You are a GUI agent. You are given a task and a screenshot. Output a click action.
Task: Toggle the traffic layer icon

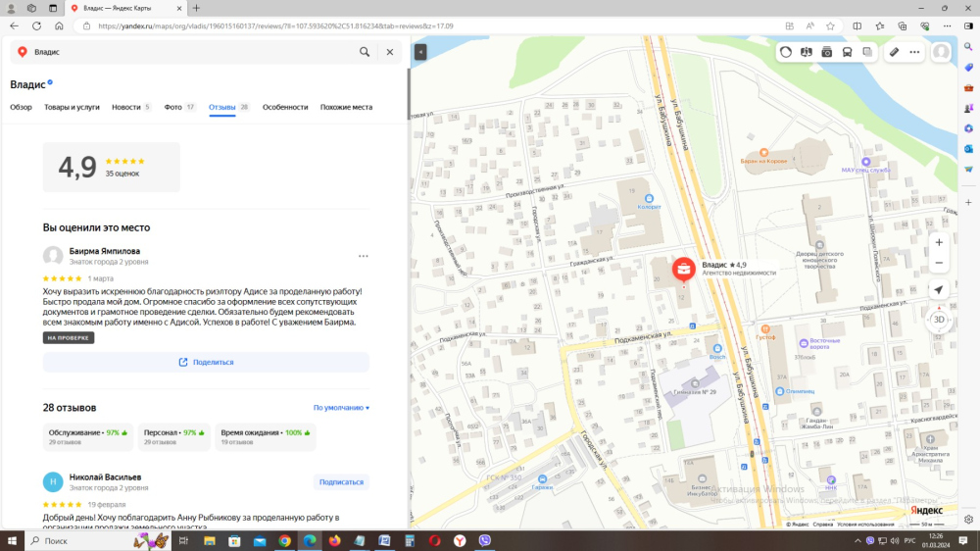pos(786,53)
